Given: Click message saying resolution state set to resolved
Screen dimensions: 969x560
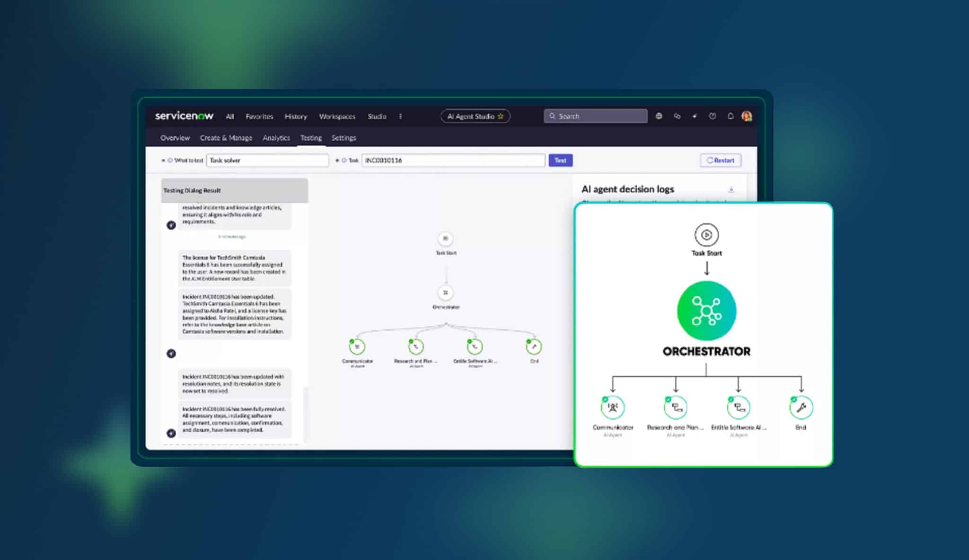Looking at the screenshot, I should (x=235, y=384).
